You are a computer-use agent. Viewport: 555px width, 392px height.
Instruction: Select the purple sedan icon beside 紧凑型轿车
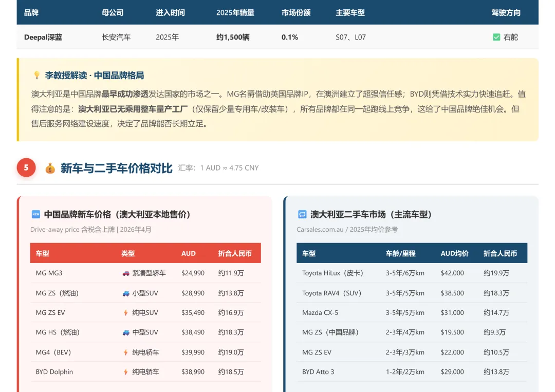pyautogui.click(x=126, y=273)
